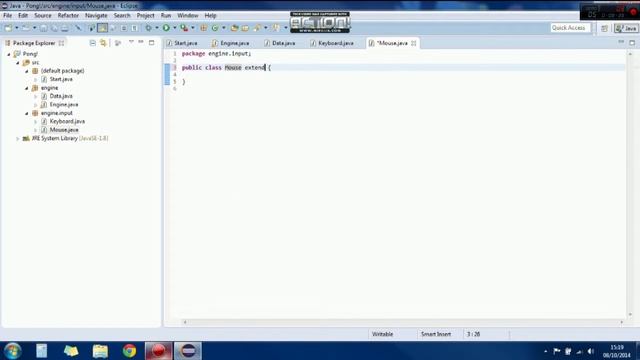Minimize the Package Explorer view
This screenshot has width=640, height=360.
coord(141,42)
